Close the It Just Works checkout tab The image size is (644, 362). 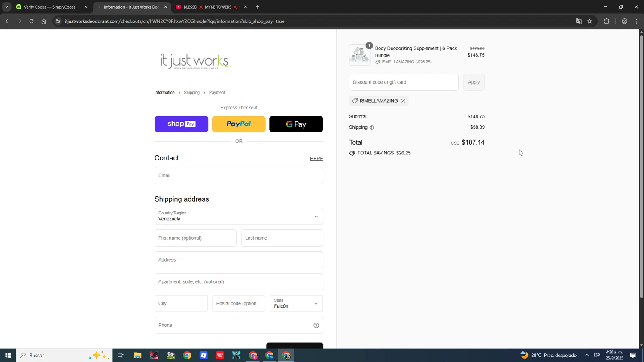click(166, 7)
